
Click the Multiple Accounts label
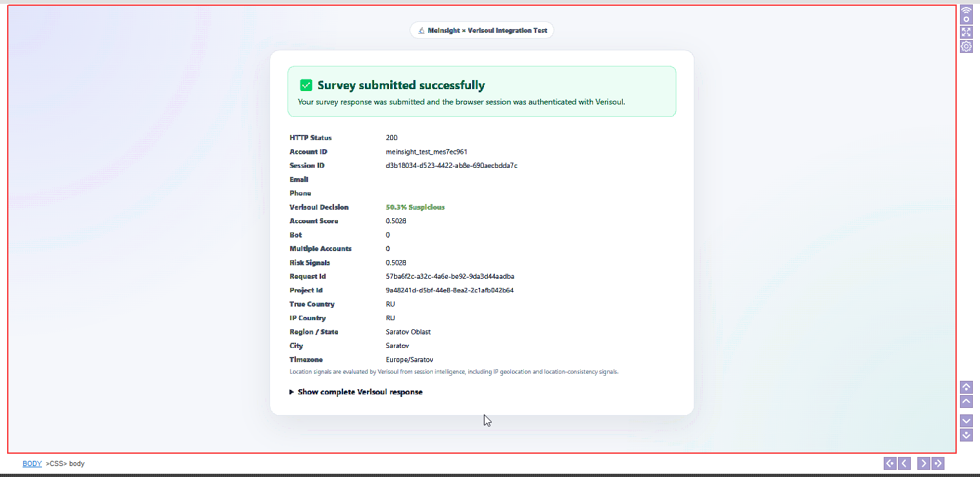coord(320,249)
